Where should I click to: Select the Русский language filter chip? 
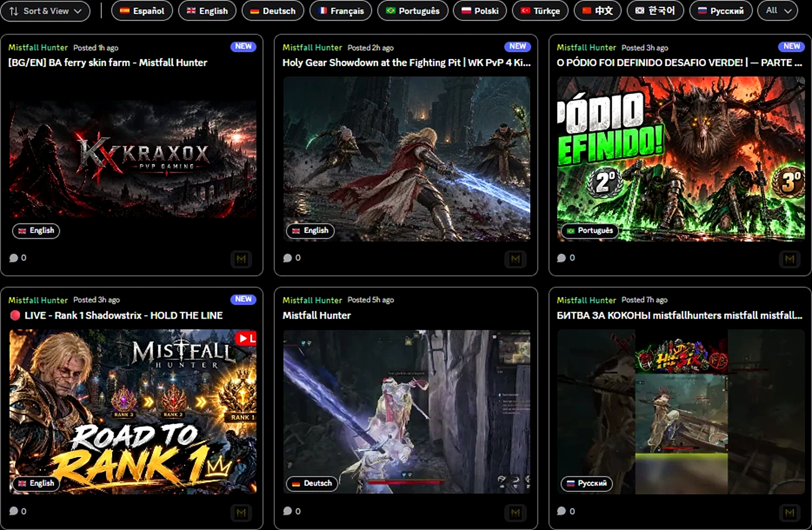pos(721,11)
